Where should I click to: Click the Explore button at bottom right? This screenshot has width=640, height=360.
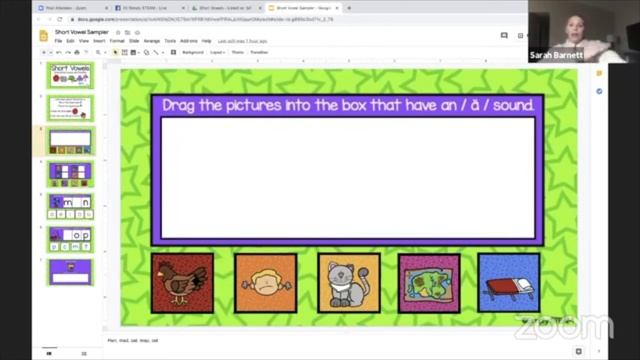578,351
